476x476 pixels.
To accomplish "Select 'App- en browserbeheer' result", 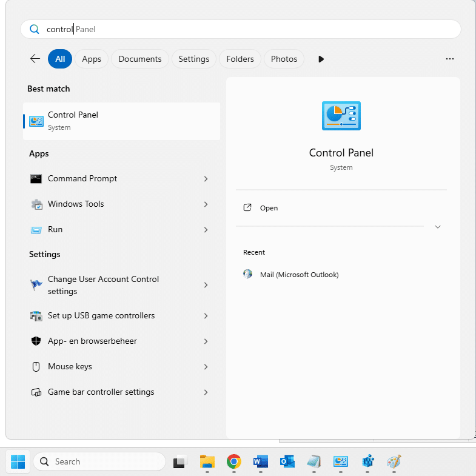I will [92, 341].
